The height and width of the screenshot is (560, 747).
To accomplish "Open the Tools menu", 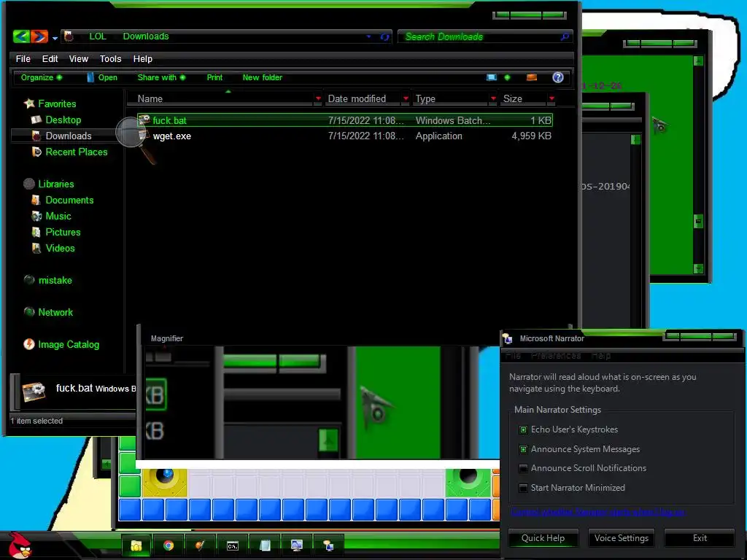I will click(x=111, y=58).
